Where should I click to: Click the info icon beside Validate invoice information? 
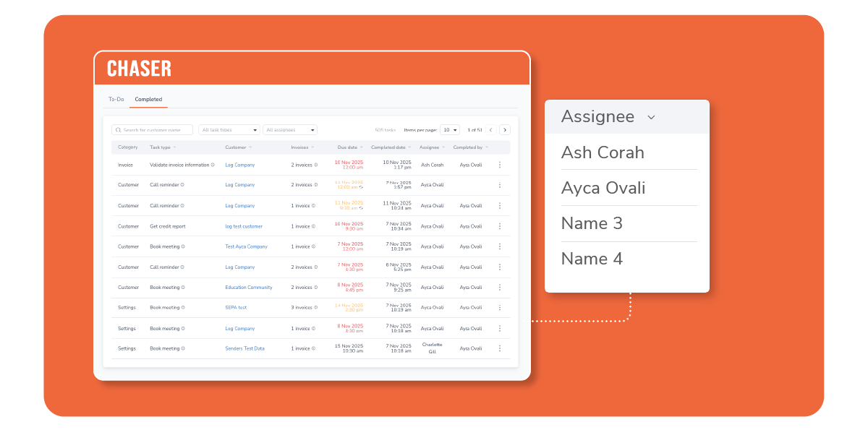click(x=212, y=165)
